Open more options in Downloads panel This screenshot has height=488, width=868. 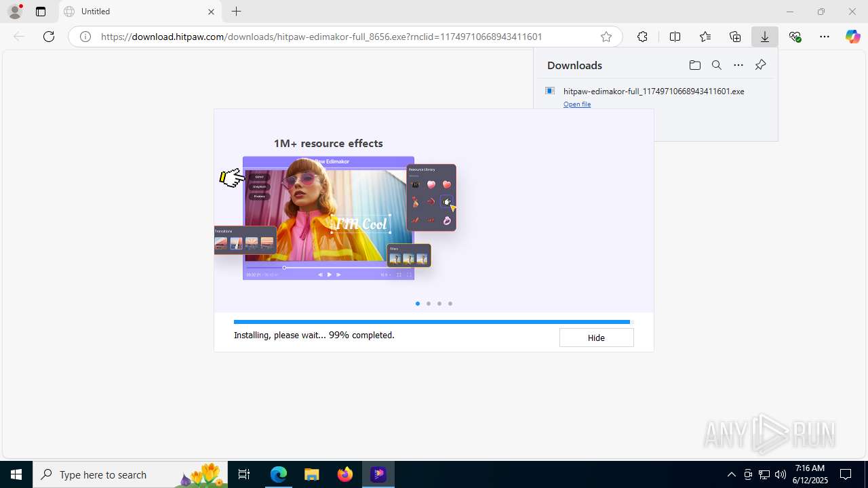(x=738, y=65)
